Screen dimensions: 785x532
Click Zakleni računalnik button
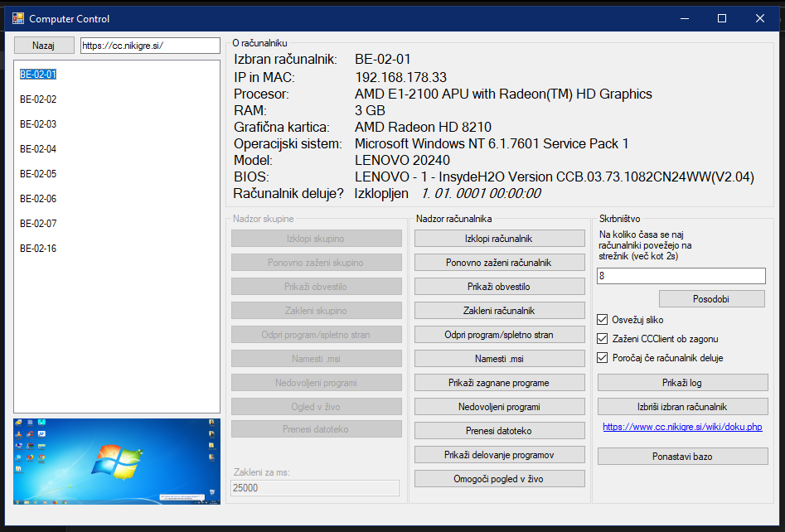499,311
